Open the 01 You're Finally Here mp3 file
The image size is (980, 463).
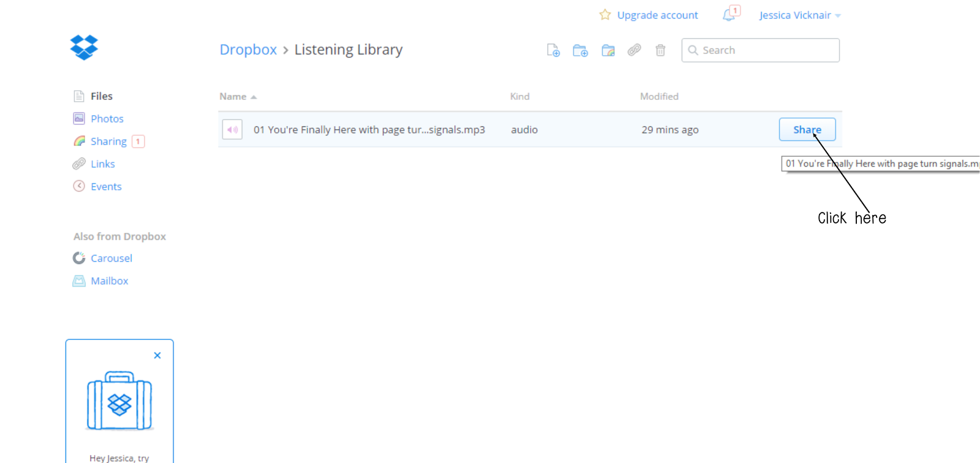pyautogui.click(x=369, y=130)
